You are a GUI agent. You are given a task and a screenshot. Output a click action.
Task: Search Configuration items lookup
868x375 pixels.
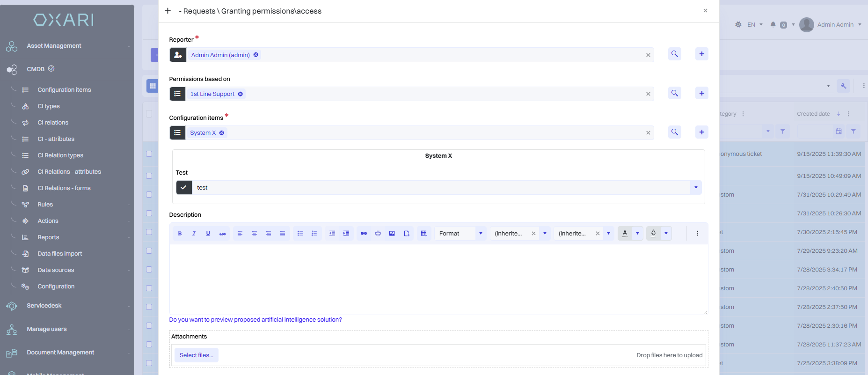click(x=675, y=132)
